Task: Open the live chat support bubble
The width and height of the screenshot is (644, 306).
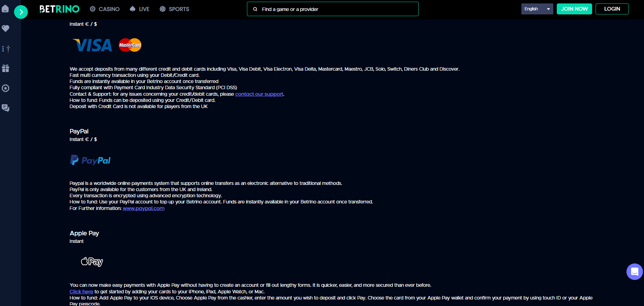Action: click(635, 272)
